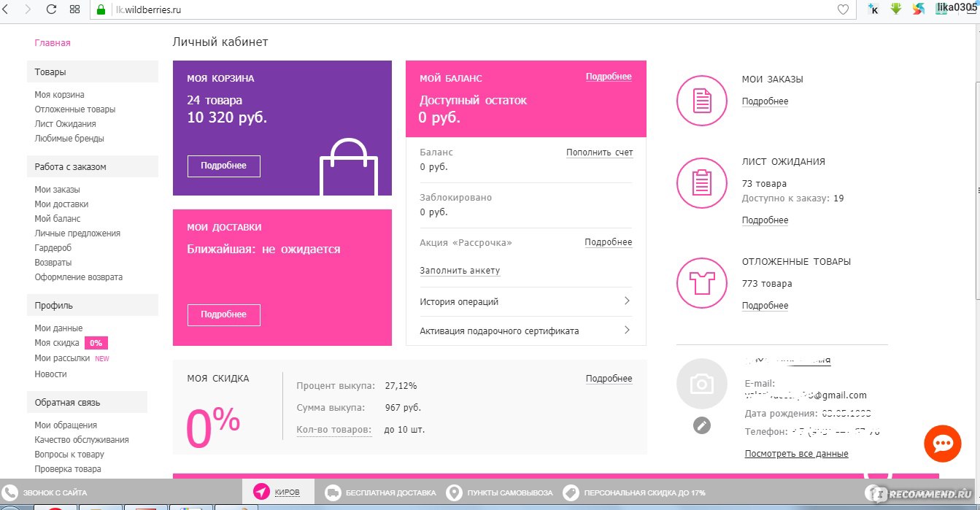The height and width of the screenshot is (510, 980).
Task: Click the My Orders document icon
Action: pos(701,101)
